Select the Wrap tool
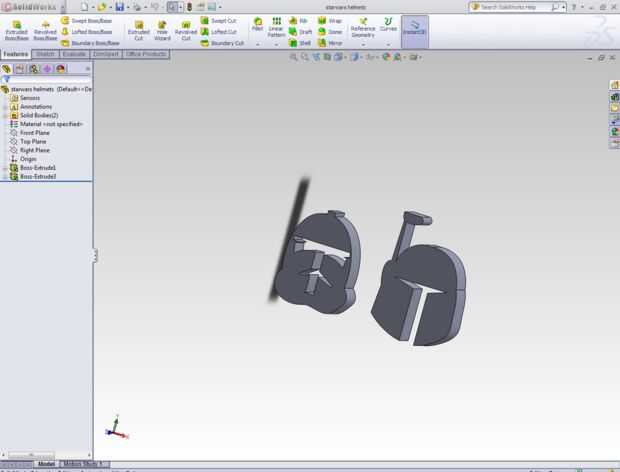Image resolution: width=620 pixels, height=472 pixels. 330,21
